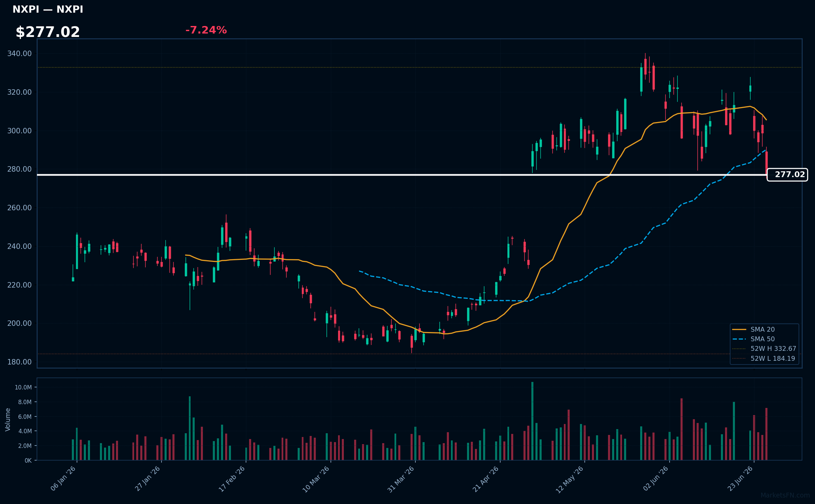Viewport: 815px width, 504px height.
Task: Click the 277.02 price tag on right axis
Action: pyautogui.click(x=787, y=175)
